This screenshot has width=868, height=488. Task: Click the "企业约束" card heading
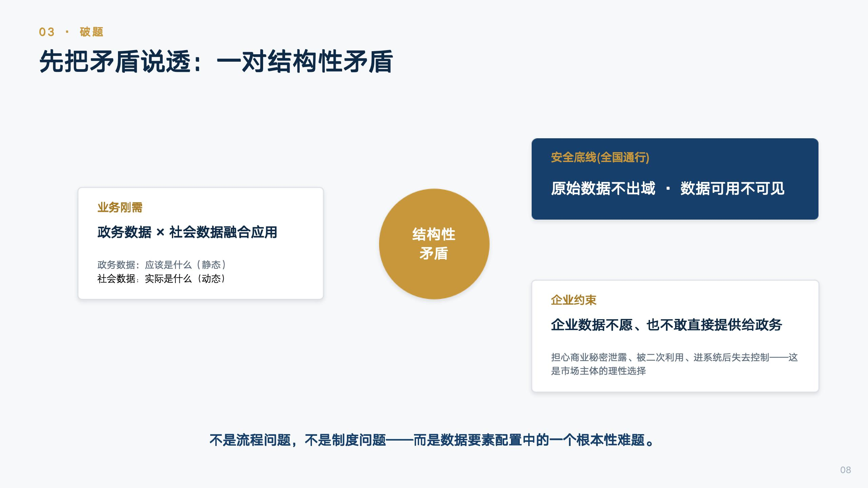click(x=574, y=300)
